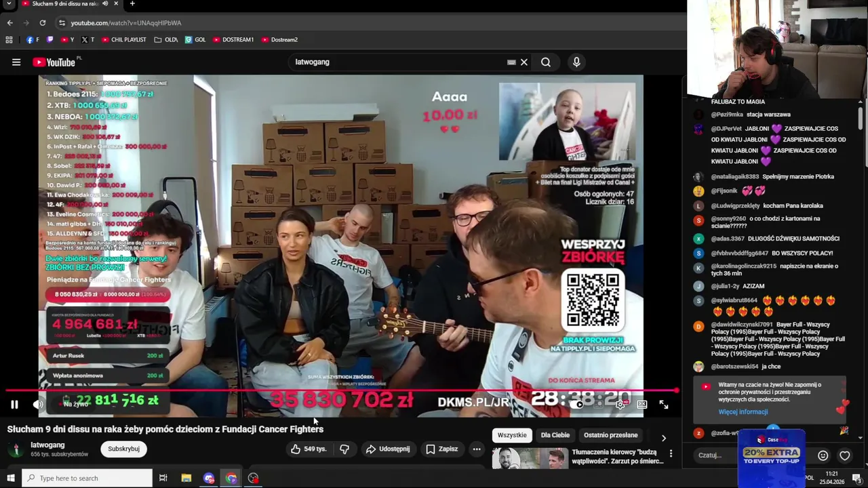Open the Windows notification center
The height and width of the screenshot is (488, 868).
coord(856,479)
